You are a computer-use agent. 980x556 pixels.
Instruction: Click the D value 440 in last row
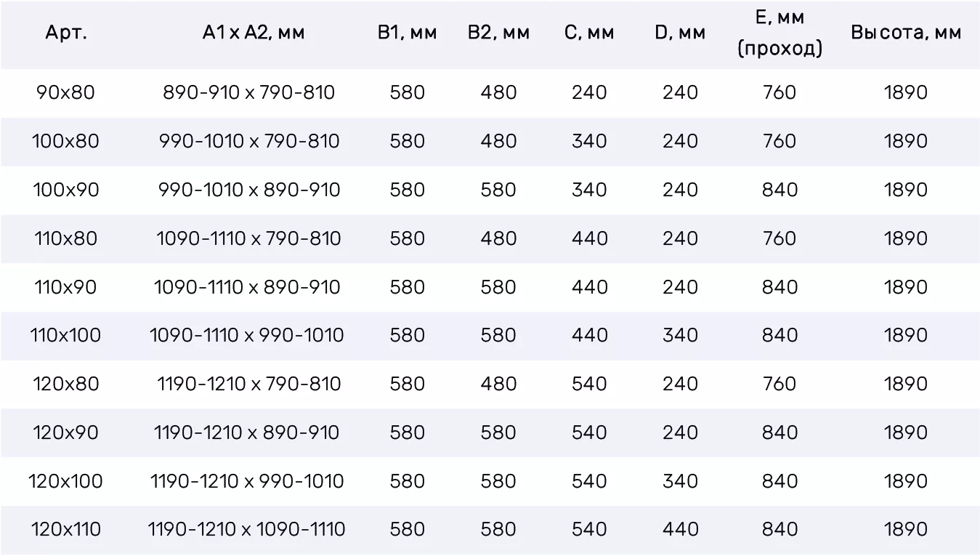[x=680, y=529]
